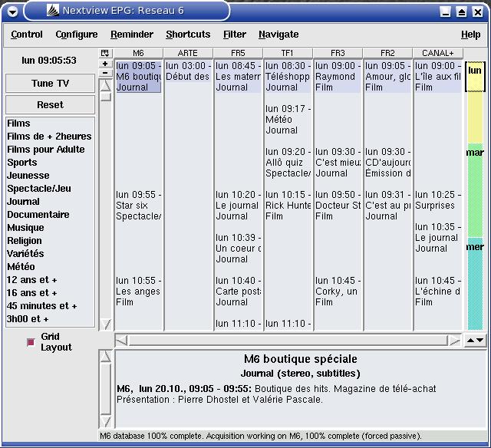Select CD'aujourd'hui programme on FR2
The image size is (491, 448).
[x=387, y=163]
